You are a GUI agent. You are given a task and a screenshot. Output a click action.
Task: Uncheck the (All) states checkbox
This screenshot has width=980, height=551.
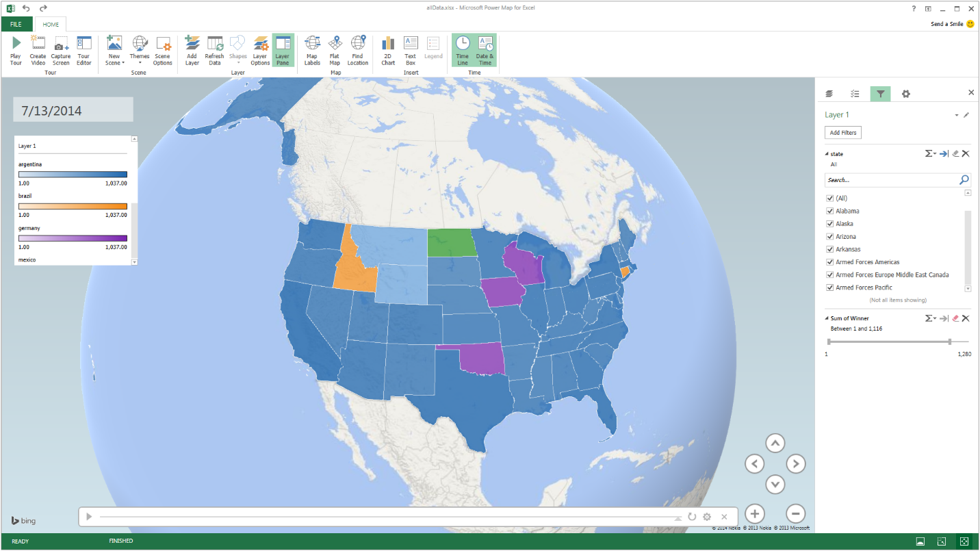click(x=829, y=198)
